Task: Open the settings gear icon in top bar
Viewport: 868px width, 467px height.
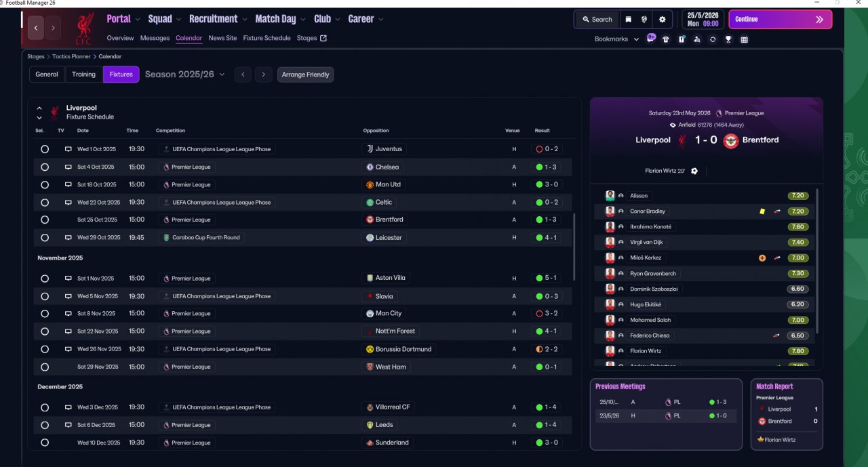Action: (663, 20)
